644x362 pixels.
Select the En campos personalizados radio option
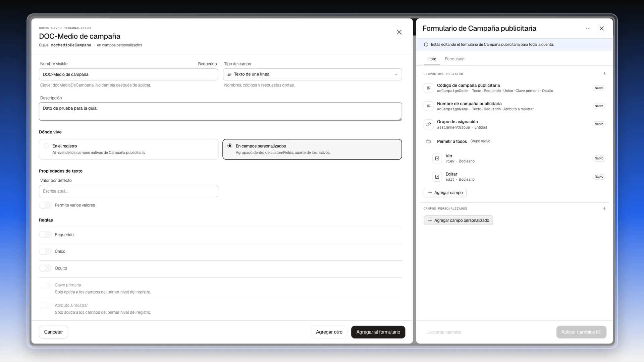[x=312, y=149]
